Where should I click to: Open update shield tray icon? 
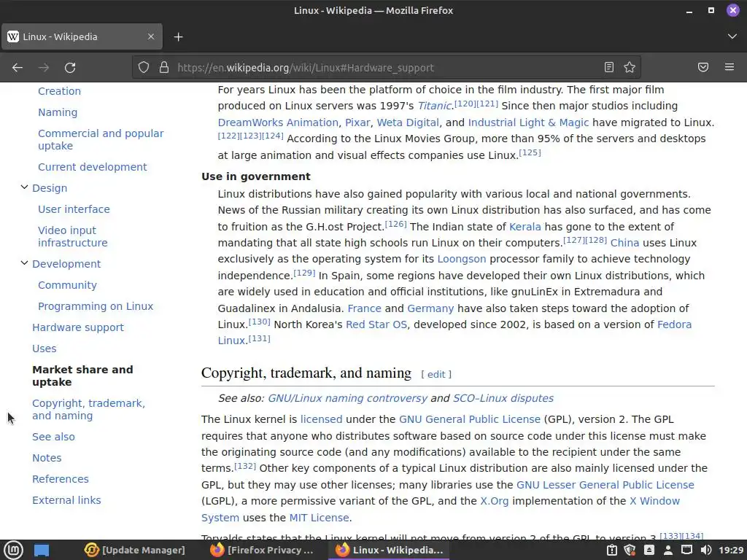[630, 550]
